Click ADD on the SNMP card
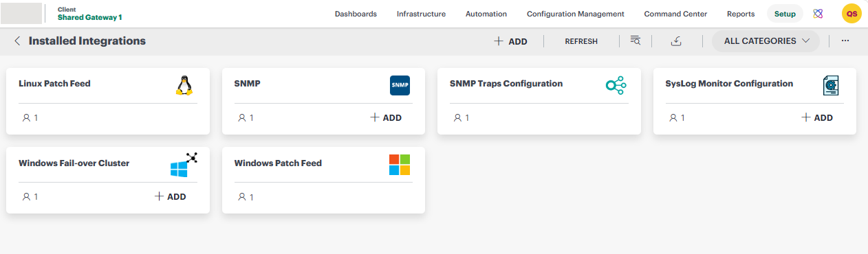Image resolution: width=868 pixels, height=254 pixels. tap(386, 118)
